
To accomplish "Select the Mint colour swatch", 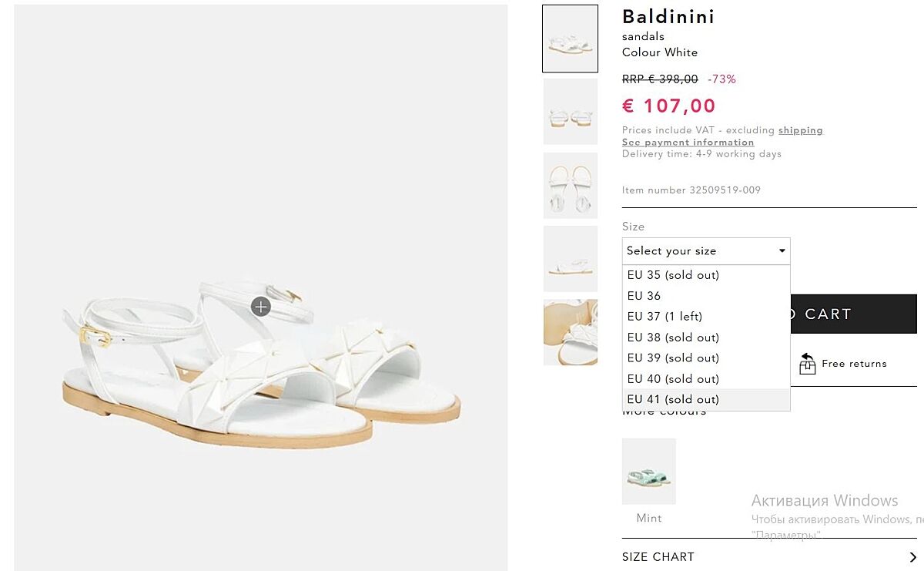I will pyautogui.click(x=648, y=472).
